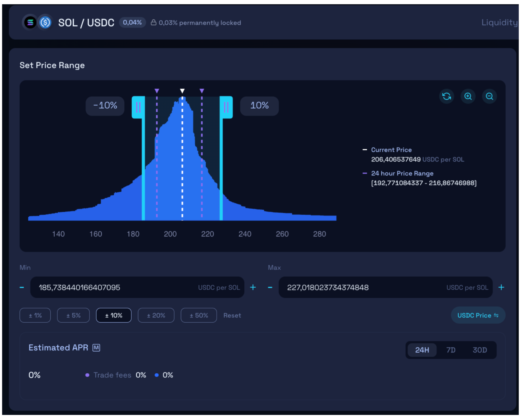This screenshot has width=523, height=420.
Task: Select the ± 20% range preset
Action: [156, 315]
